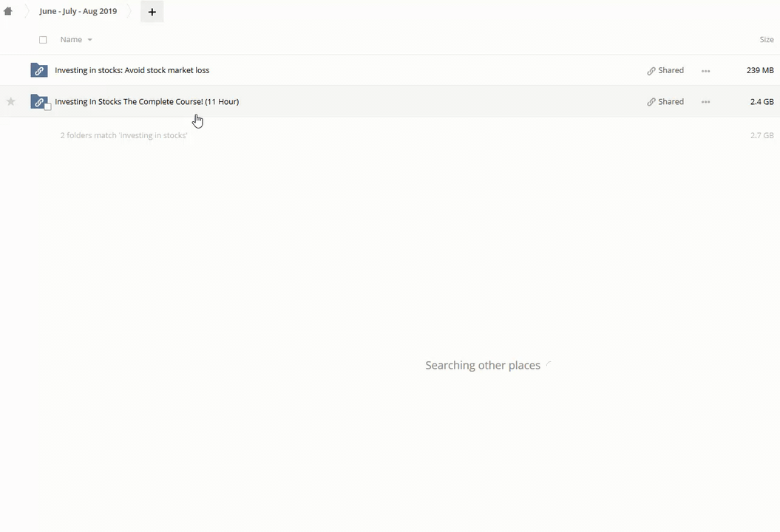Sort files by the Size column
The width and height of the screenshot is (780, 532).
coord(766,40)
